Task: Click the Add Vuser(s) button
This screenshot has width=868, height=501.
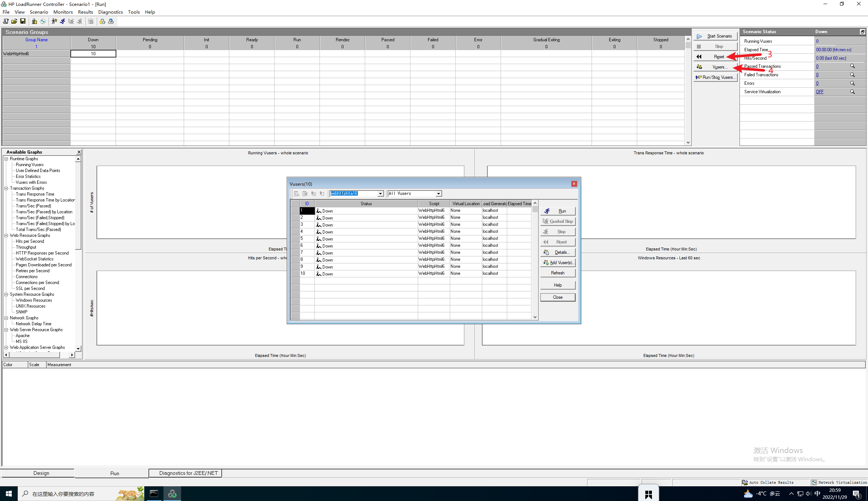Action: click(558, 263)
